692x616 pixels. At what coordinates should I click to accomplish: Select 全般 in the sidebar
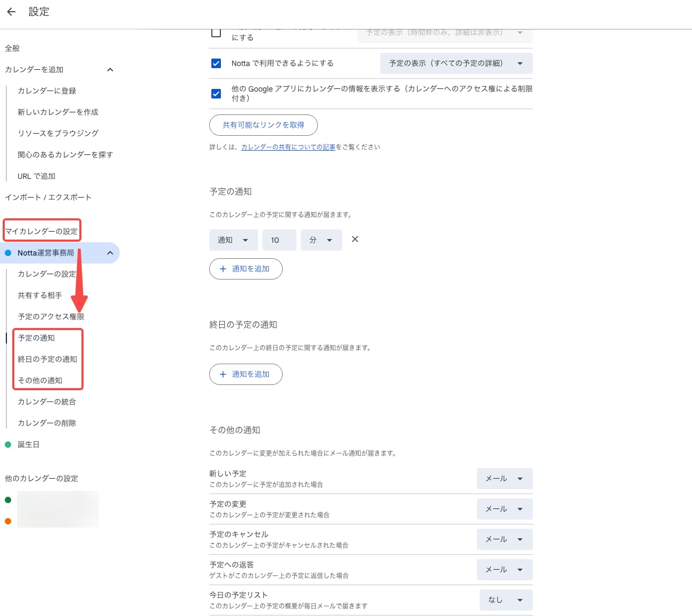(12, 48)
